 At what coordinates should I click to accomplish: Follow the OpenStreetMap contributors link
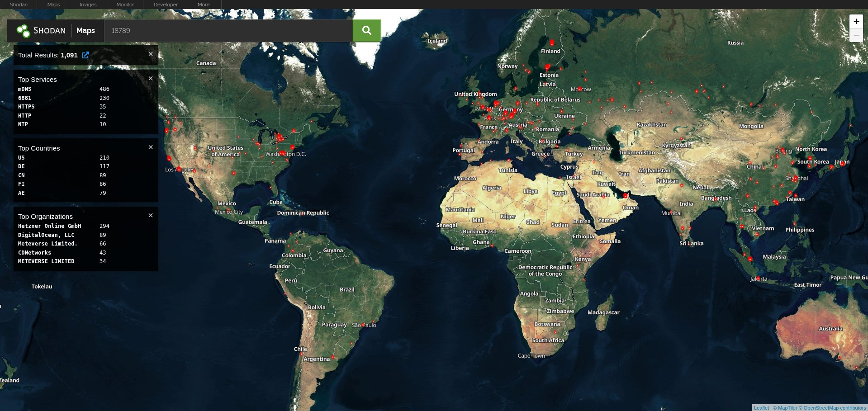836,407
